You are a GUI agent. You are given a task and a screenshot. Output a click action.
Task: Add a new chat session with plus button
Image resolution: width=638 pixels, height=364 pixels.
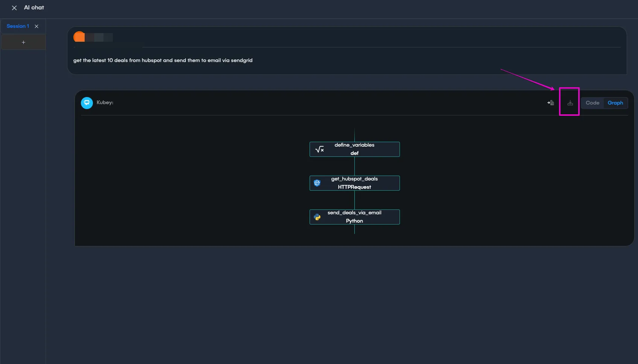[23, 42]
